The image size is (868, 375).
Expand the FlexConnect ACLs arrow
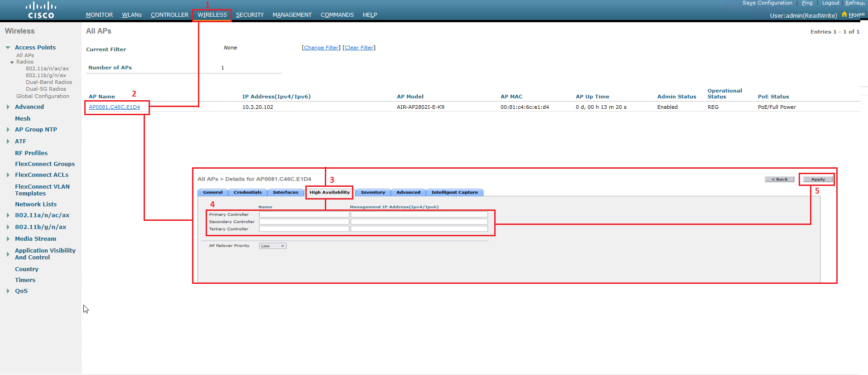8,175
